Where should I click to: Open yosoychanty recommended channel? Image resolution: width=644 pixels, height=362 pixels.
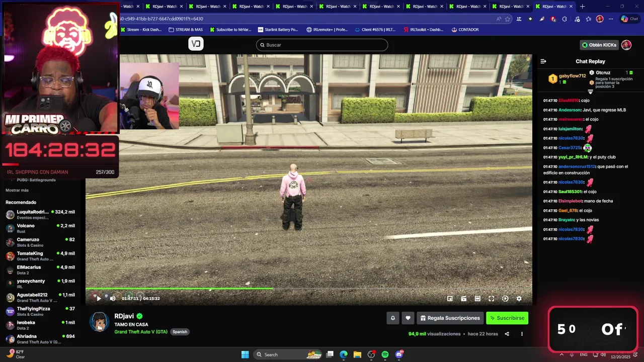pos(40,284)
